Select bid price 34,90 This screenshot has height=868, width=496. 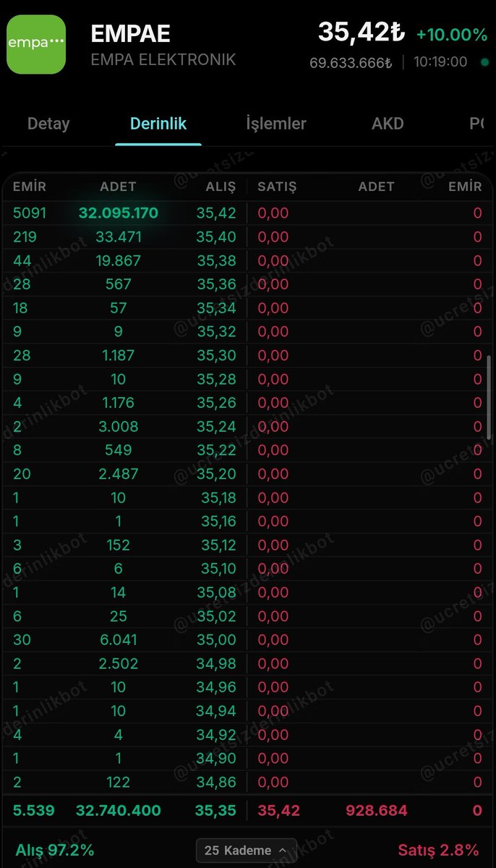[x=216, y=758]
